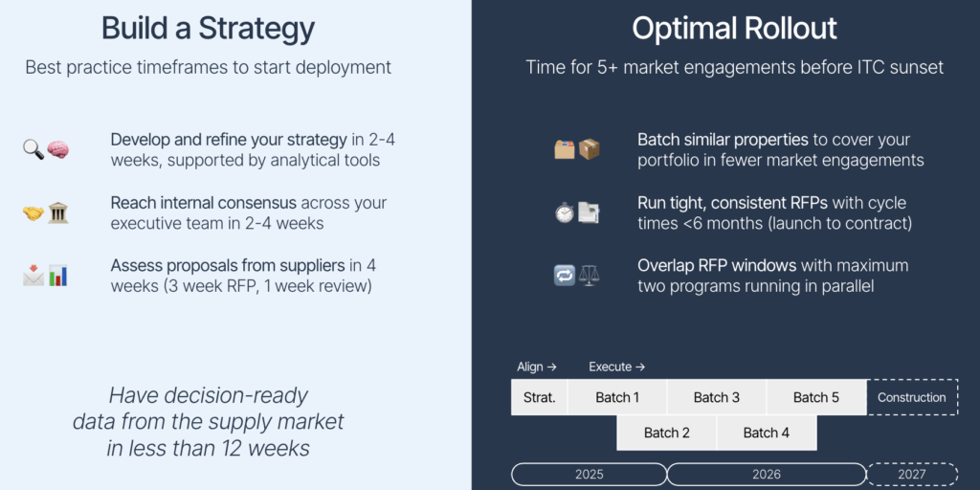
Task: Select the stopwatch emoji icon
Action: (x=565, y=213)
